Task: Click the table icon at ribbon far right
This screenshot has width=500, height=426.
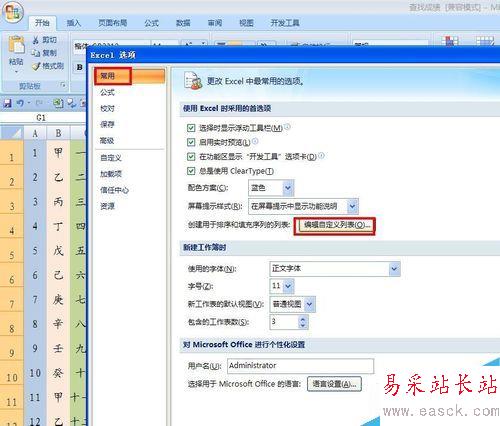Action: 485,41
